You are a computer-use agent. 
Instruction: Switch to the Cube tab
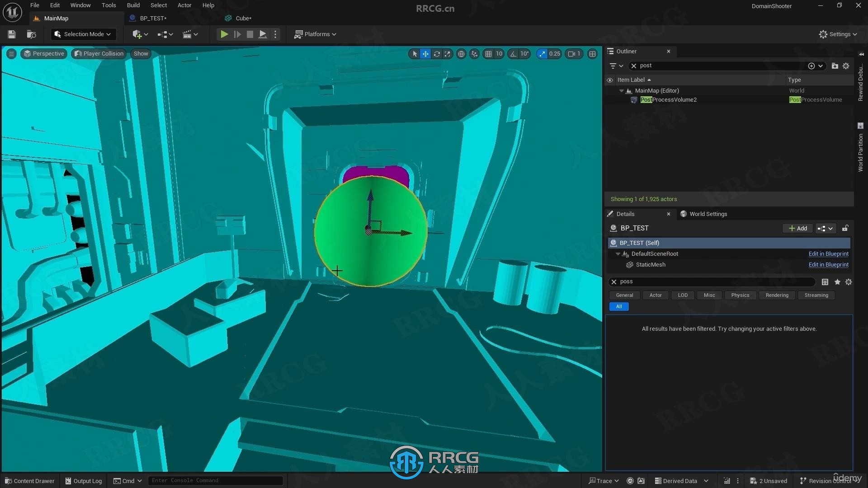pos(243,19)
